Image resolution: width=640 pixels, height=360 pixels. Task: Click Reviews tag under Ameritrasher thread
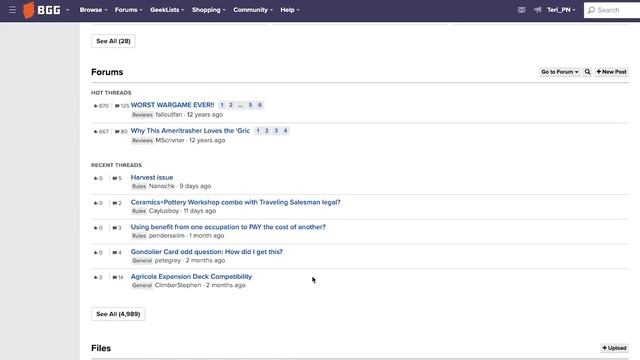point(142,141)
